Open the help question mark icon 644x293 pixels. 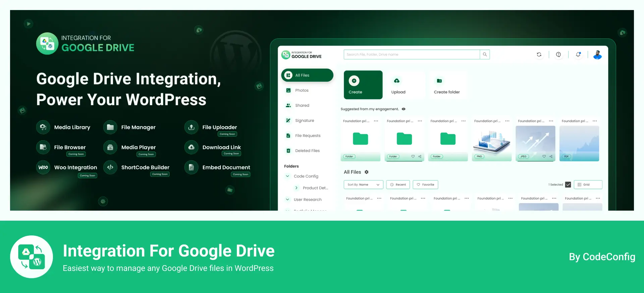pyautogui.click(x=558, y=55)
